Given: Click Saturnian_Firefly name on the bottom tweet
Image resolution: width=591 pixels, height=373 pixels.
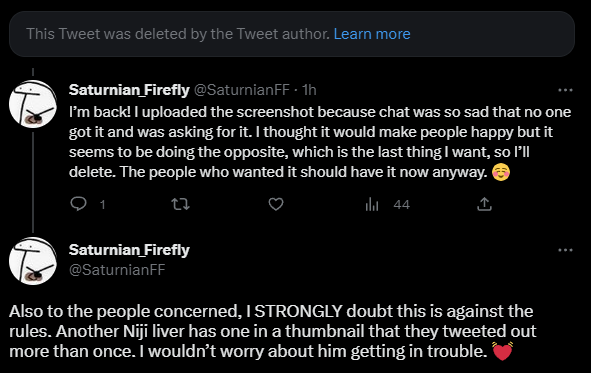Looking at the screenshot, I should pos(129,250).
